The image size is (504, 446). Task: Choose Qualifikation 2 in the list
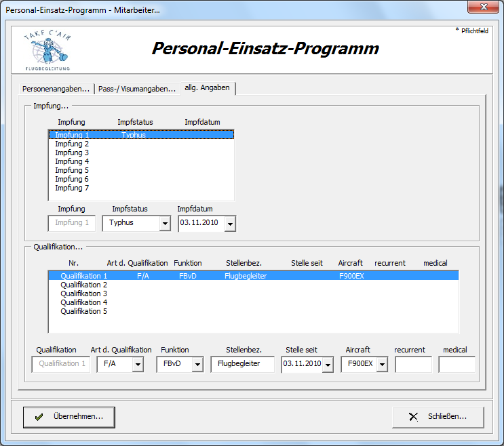(x=83, y=285)
